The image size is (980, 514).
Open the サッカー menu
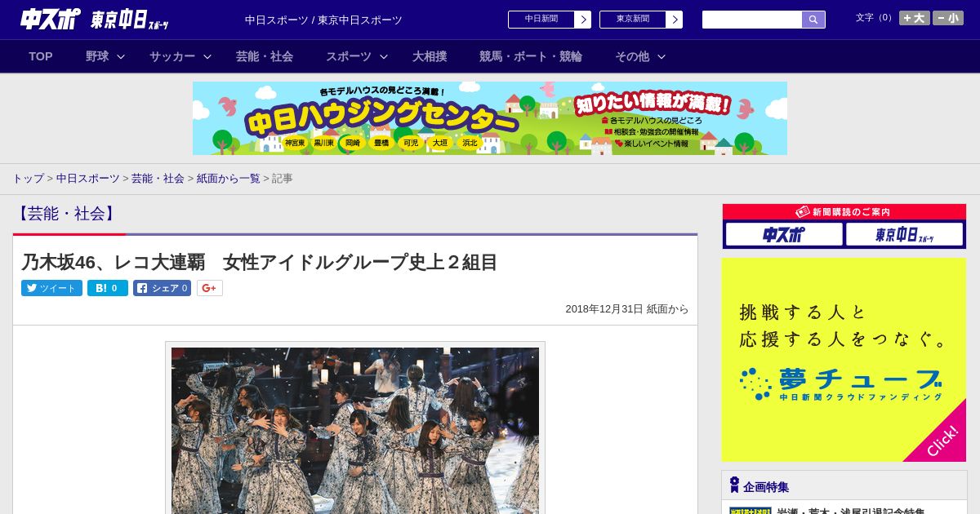click(x=172, y=56)
